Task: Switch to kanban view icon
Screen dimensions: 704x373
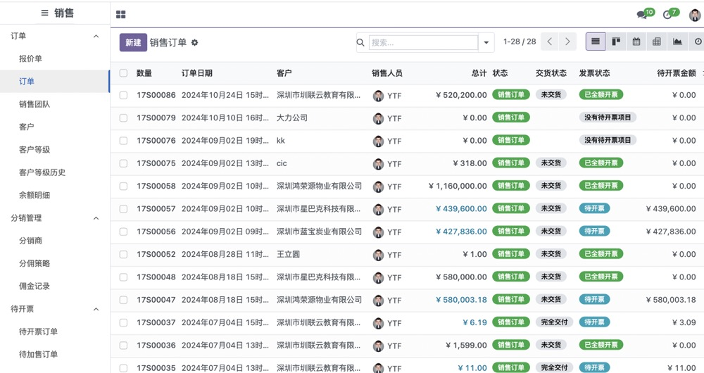Action: [616, 42]
